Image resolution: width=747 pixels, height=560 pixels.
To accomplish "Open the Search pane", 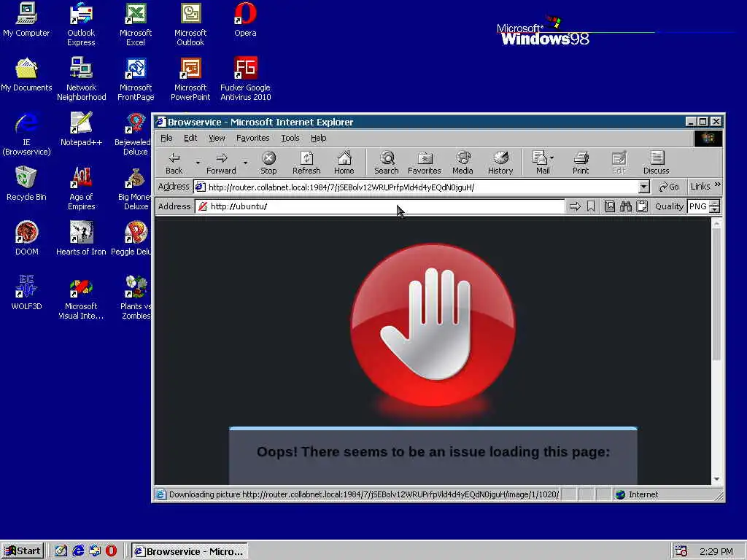I will click(x=387, y=163).
